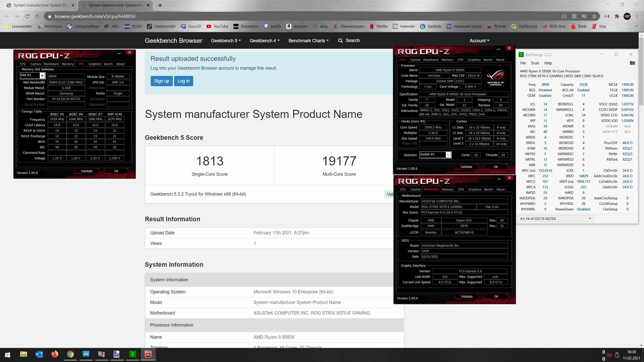
Task: Click OK in the top-right CPU-Z window
Action: tap(496, 167)
